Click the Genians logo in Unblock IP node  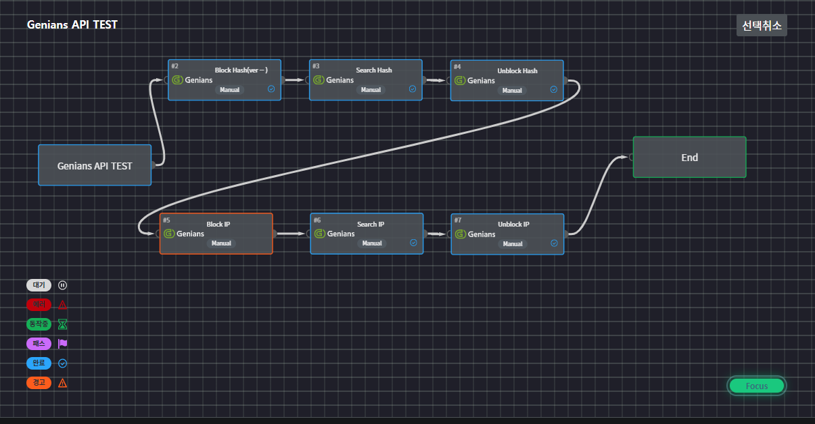point(460,234)
